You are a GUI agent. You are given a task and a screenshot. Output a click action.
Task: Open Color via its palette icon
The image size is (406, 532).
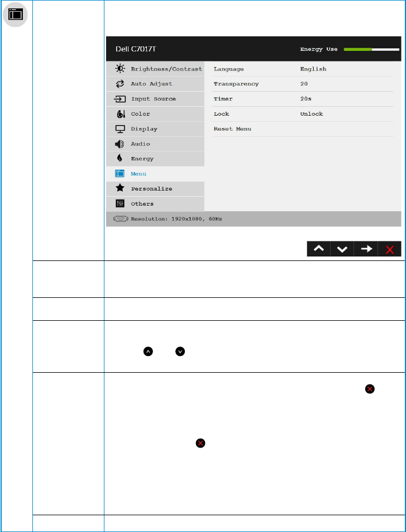[x=121, y=114]
